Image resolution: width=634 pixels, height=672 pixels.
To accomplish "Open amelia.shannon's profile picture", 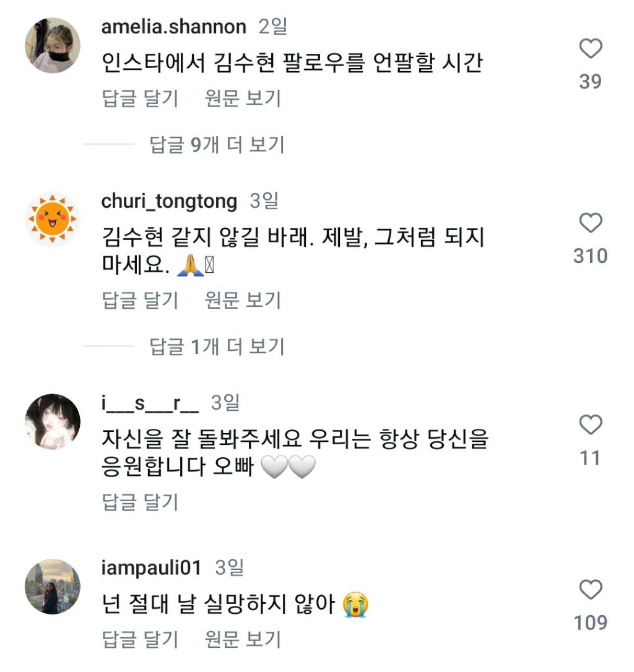I will [x=53, y=45].
